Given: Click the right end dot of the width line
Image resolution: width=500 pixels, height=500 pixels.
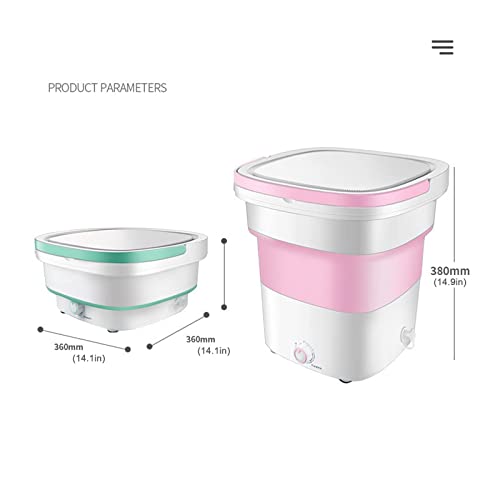Looking at the screenshot, I should click(128, 349).
